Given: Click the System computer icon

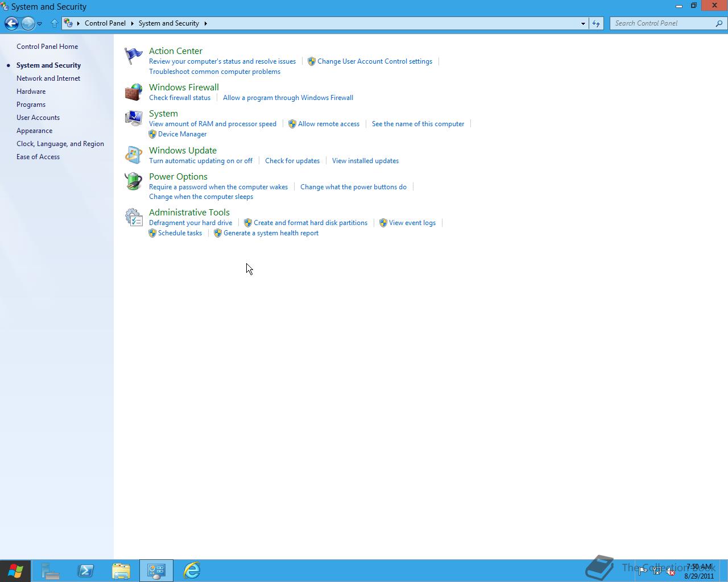Looking at the screenshot, I should [x=134, y=118].
